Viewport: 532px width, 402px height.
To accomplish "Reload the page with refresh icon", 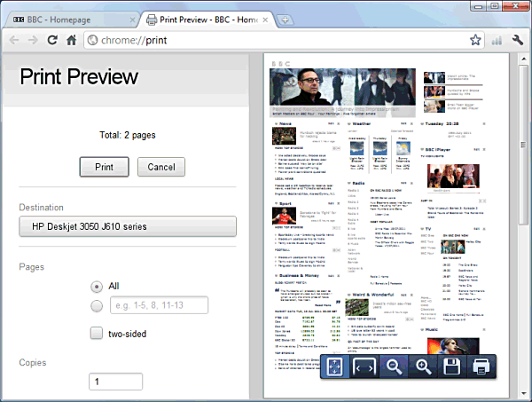I will (x=52, y=40).
